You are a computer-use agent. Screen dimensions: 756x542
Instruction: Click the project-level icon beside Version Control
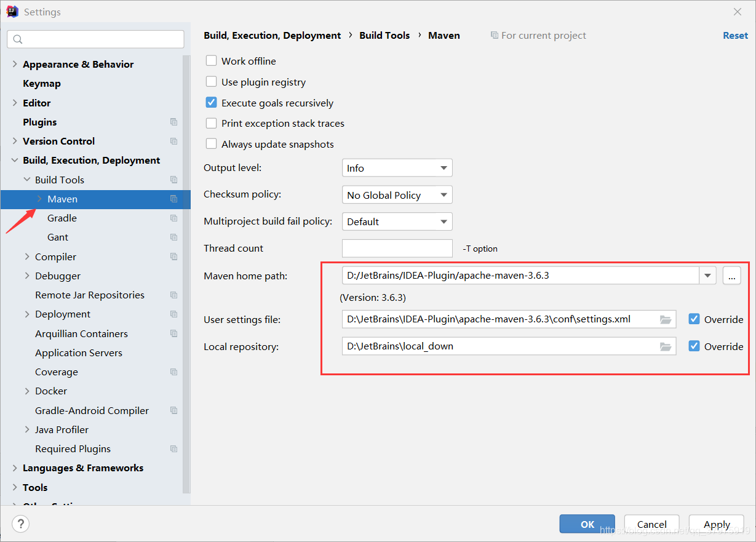point(173,141)
